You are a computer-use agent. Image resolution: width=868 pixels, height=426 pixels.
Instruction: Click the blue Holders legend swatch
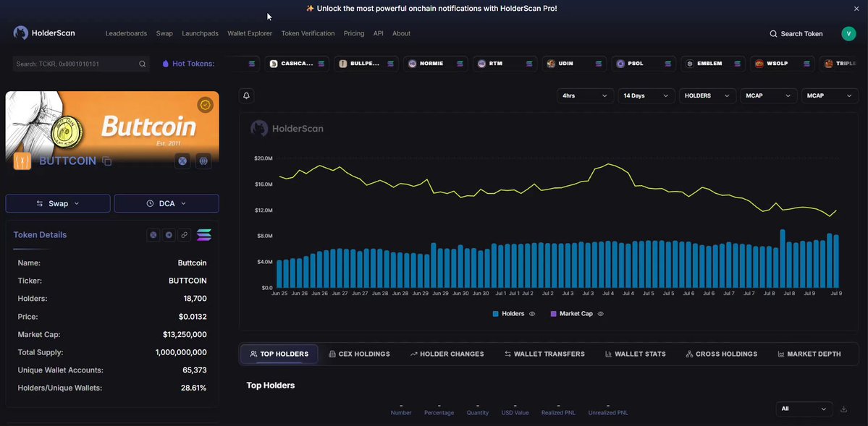(495, 314)
